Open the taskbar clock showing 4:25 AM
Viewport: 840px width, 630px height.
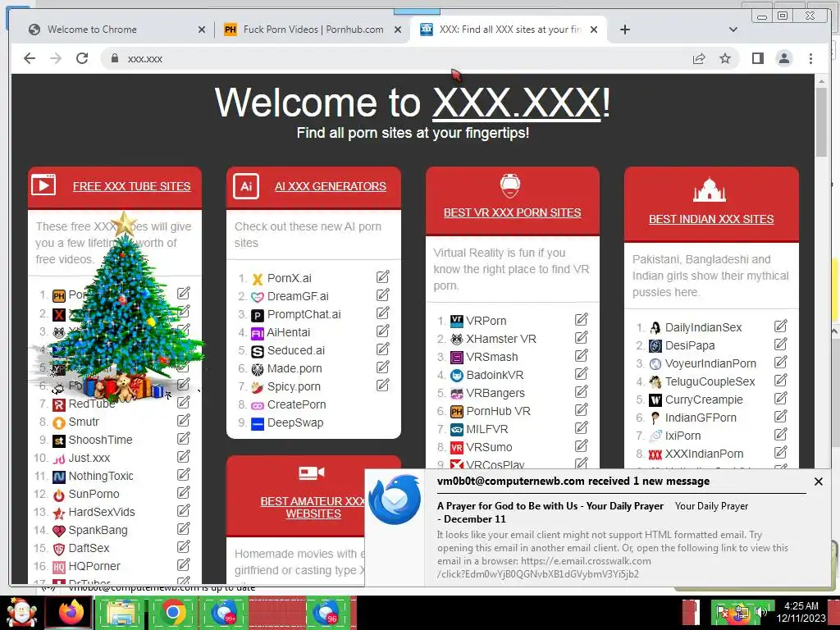click(x=801, y=612)
